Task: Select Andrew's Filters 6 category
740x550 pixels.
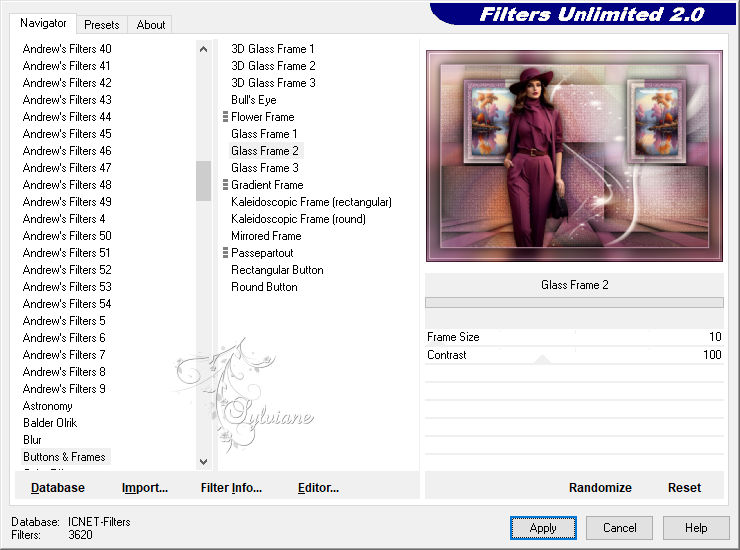Action: (x=64, y=338)
